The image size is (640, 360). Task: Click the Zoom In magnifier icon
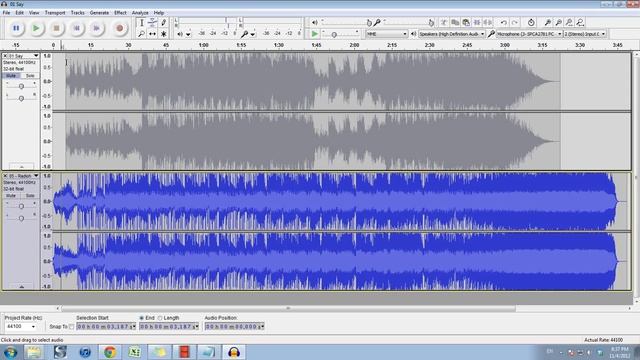[548, 22]
